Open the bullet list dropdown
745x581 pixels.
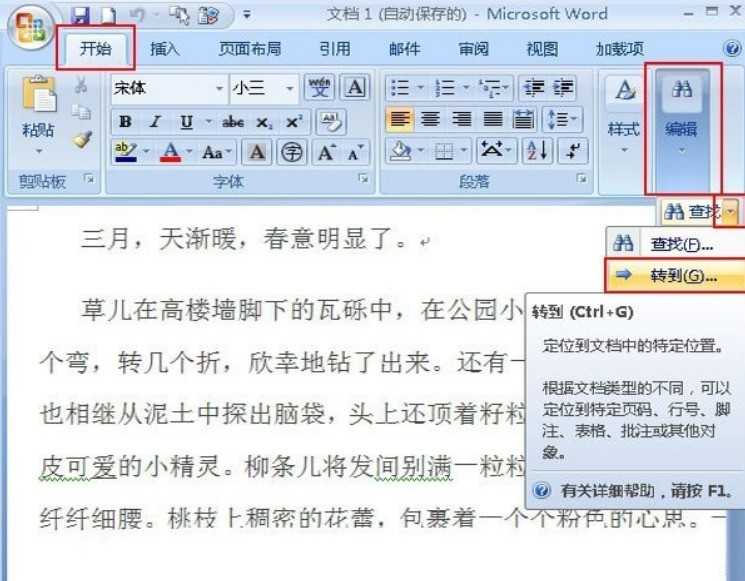coord(420,87)
